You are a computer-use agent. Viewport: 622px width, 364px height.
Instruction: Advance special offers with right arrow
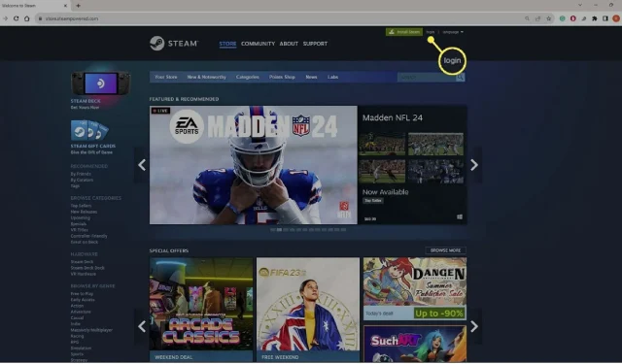(x=474, y=326)
